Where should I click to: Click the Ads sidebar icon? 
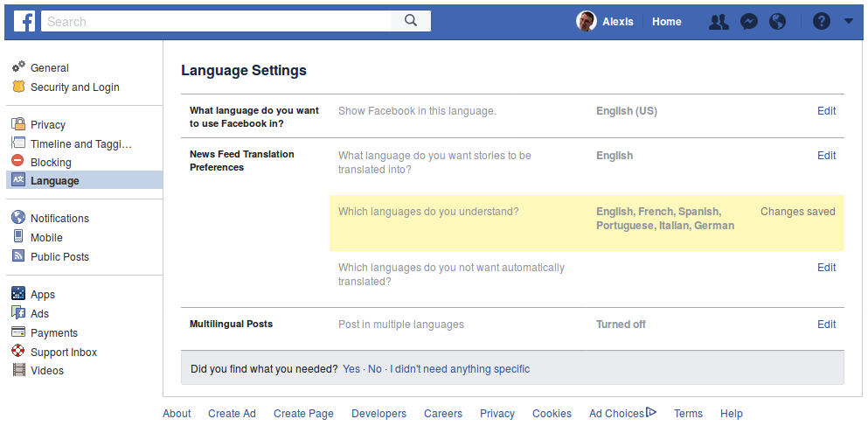click(19, 312)
